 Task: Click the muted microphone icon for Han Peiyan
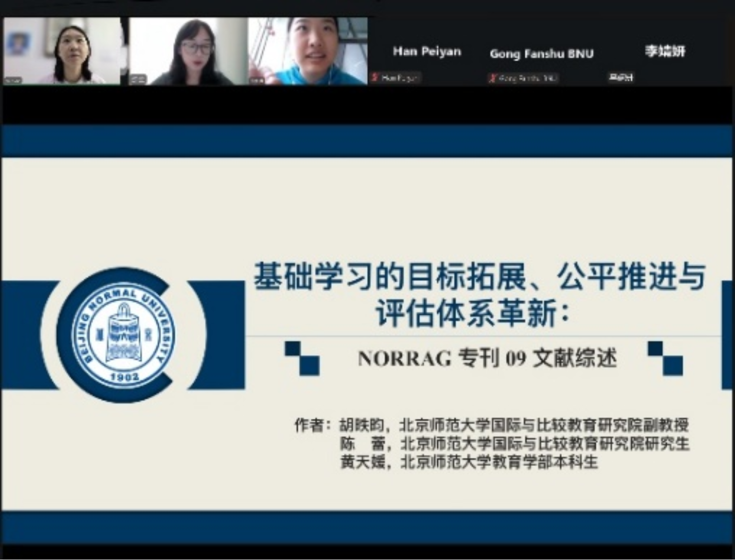coord(375,78)
